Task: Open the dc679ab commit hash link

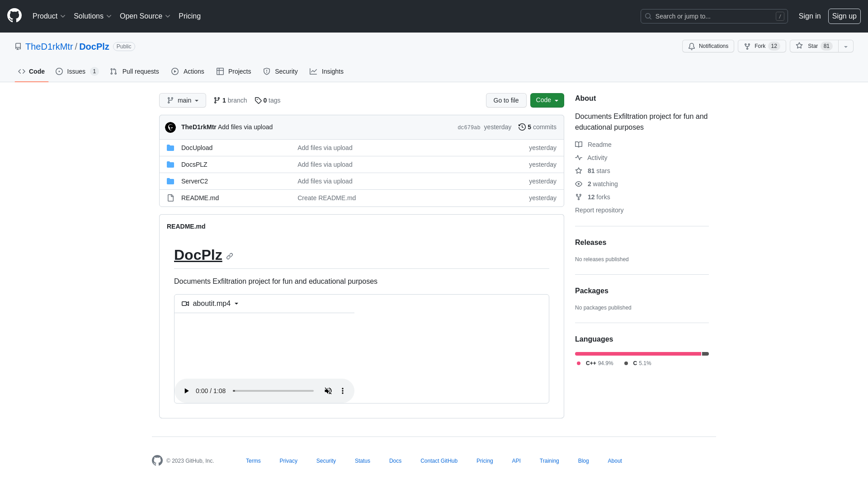Action: coord(469,127)
